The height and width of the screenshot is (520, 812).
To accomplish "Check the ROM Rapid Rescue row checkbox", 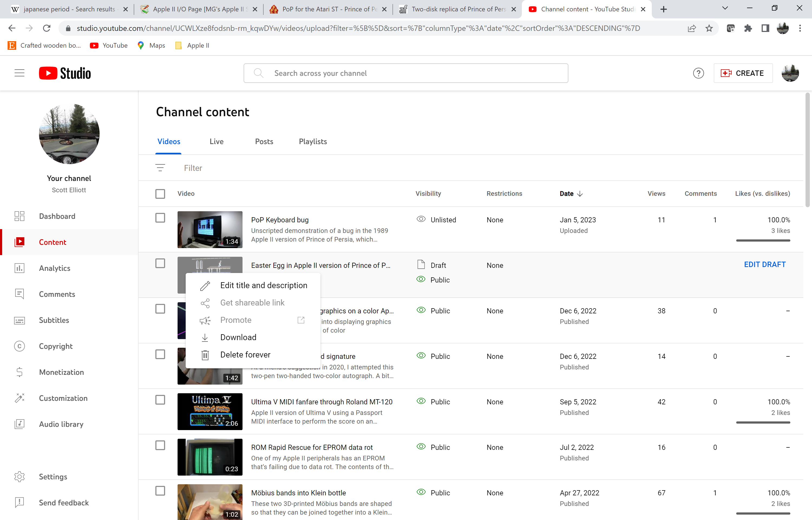I will (x=160, y=445).
